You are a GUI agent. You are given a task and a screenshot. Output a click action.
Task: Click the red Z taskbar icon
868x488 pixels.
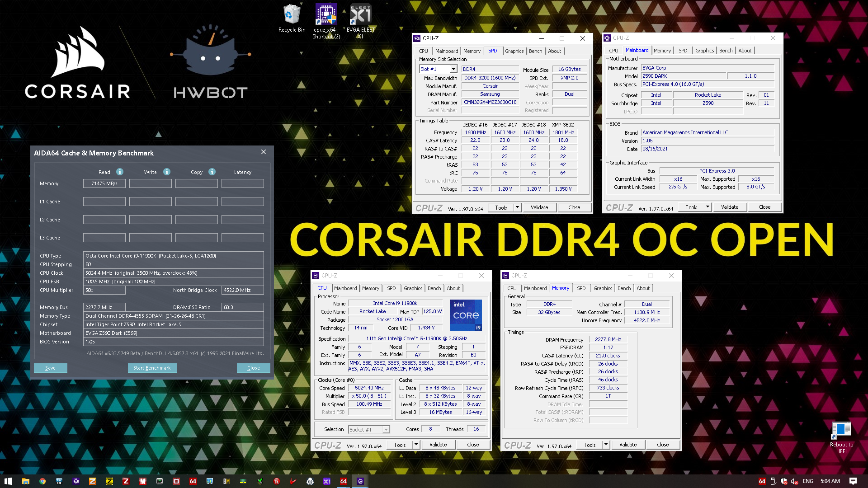tap(126, 481)
